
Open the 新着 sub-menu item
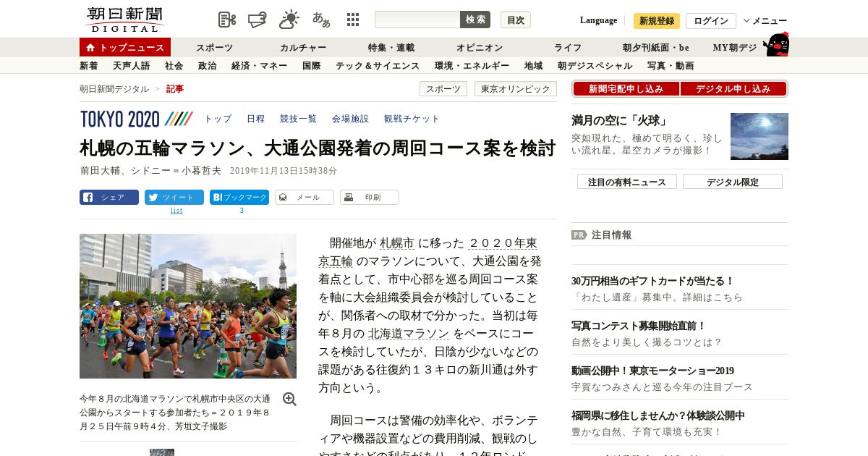88,66
